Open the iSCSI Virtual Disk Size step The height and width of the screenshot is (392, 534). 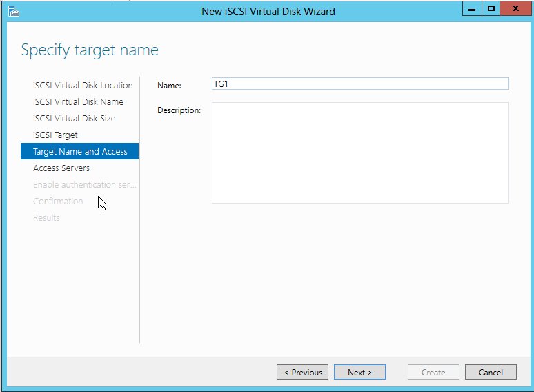click(74, 119)
